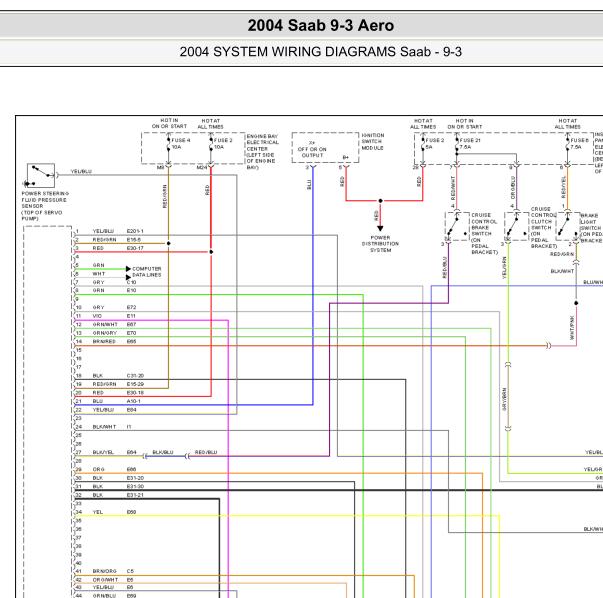Click 'E30-18' on pin 20
This screenshot has height=598, width=603.
(135, 393)
